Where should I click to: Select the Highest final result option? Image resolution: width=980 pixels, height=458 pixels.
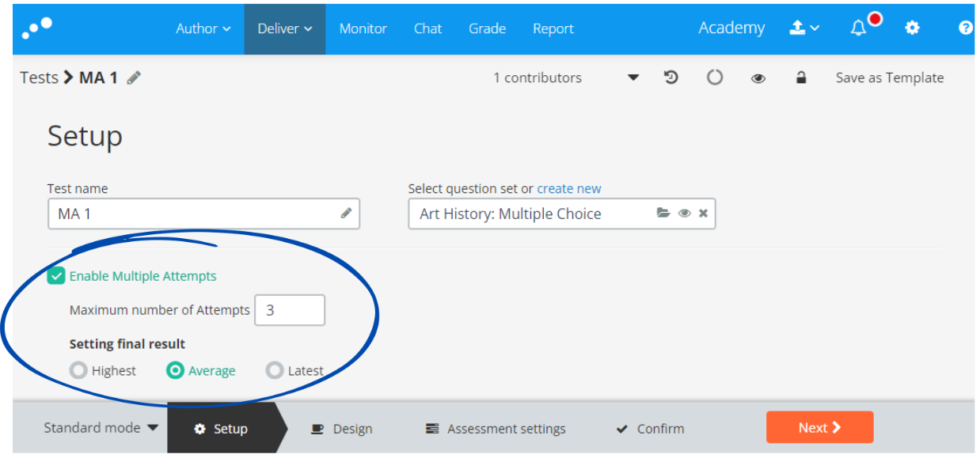(78, 370)
